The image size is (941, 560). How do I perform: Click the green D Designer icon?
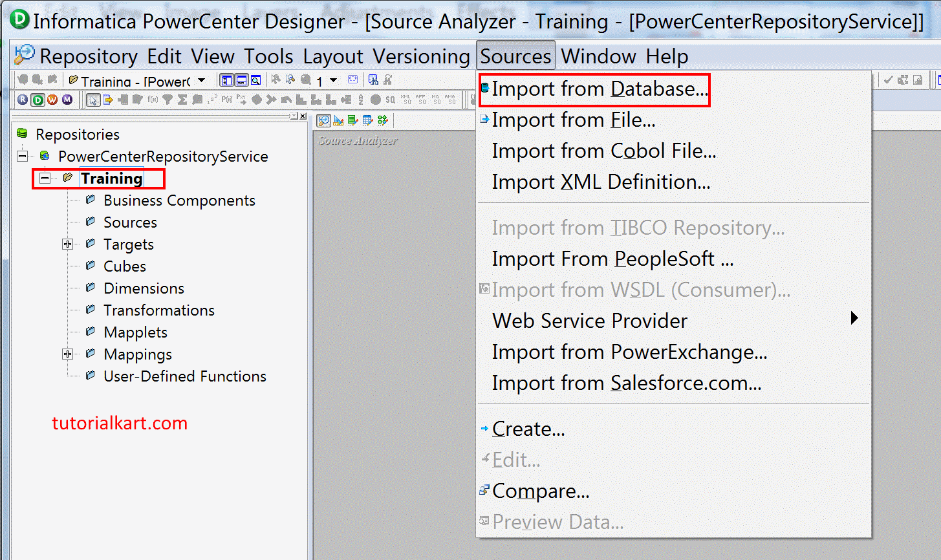pyautogui.click(x=38, y=100)
